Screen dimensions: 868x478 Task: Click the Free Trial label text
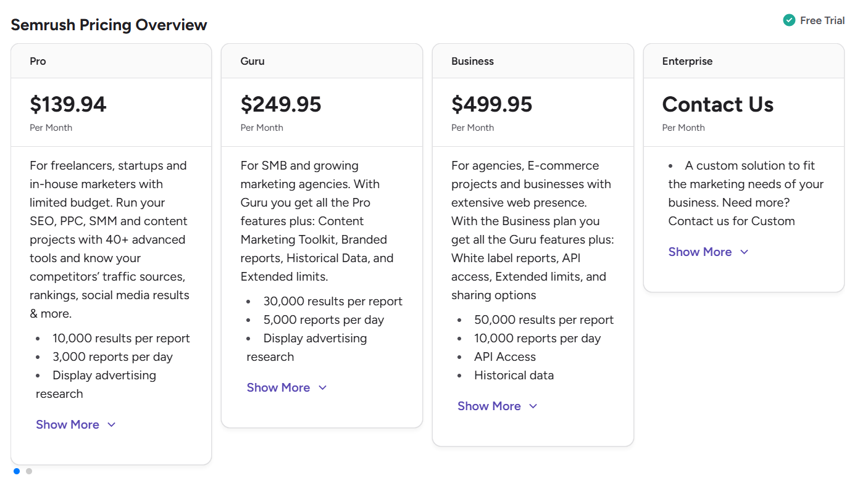pos(822,20)
